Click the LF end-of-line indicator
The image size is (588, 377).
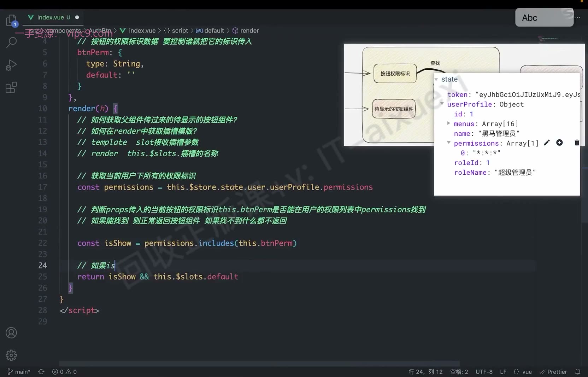(x=503, y=372)
